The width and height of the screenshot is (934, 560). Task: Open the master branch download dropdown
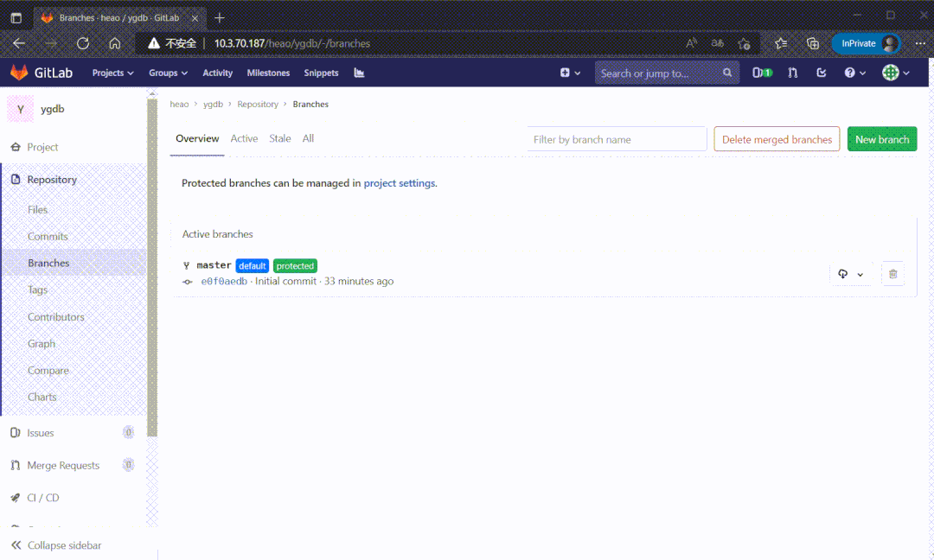tap(850, 274)
